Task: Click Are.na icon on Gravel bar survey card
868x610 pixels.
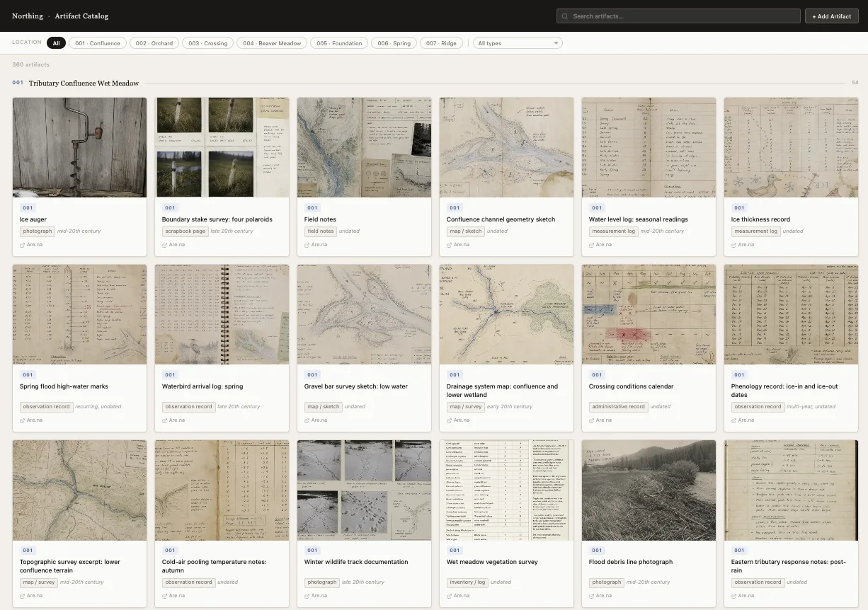Action: (x=307, y=420)
